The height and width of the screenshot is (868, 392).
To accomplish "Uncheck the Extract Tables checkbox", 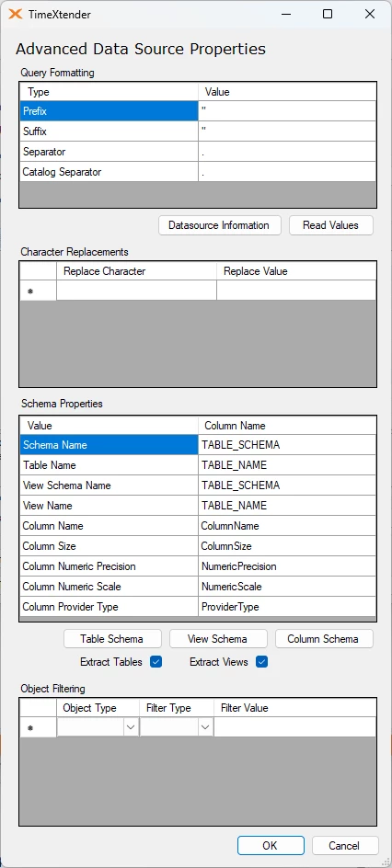I will [x=156, y=661].
